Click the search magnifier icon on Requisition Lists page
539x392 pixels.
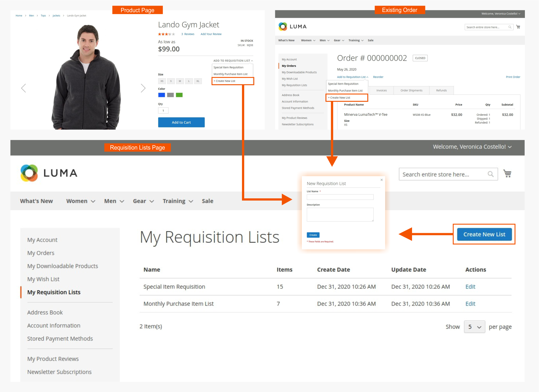(491, 174)
